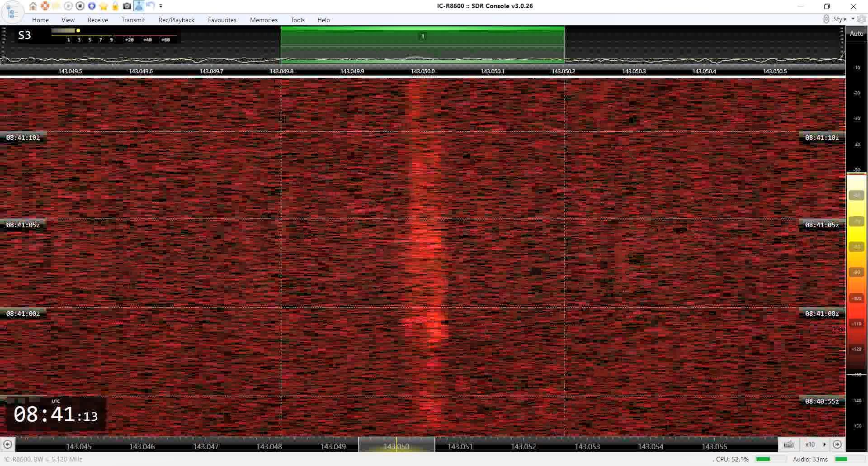
Task: Click 143.050.0 on the upper frequency scale
Action: pos(423,71)
